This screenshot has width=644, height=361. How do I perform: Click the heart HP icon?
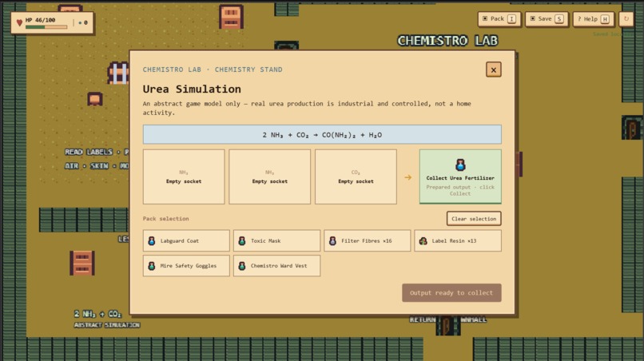pos(19,22)
